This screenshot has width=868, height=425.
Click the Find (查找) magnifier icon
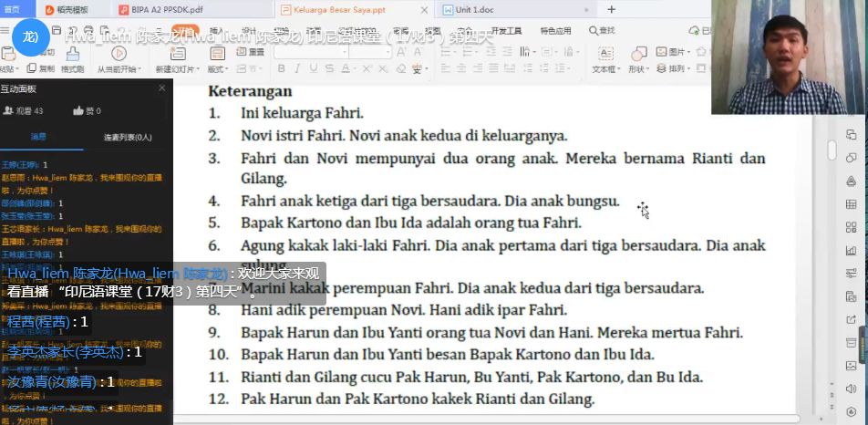pos(594,30)
